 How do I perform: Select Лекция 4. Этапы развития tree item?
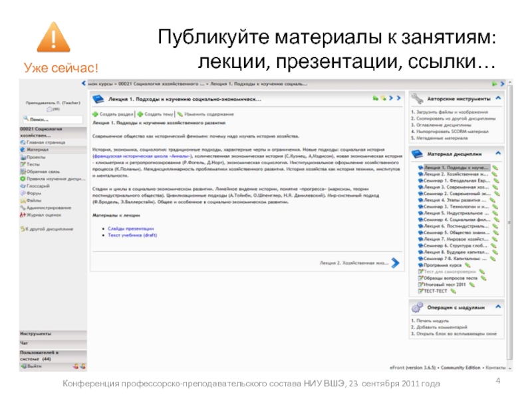pos(456,200)
